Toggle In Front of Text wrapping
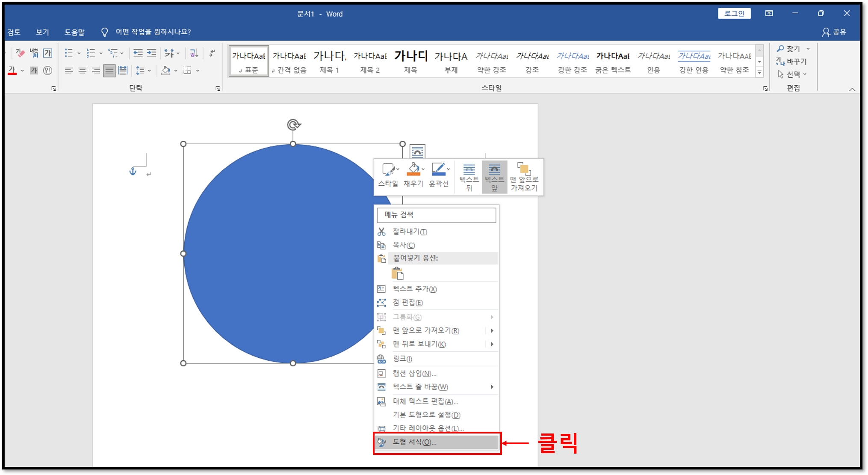Screen dimensions: 868x475 (494, 177)
